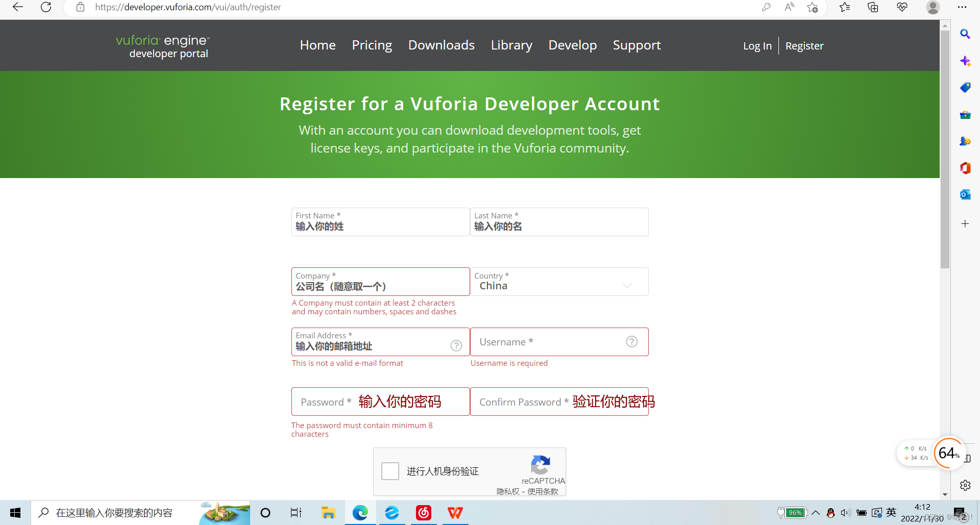
Task: Click the page vertical scrollbar thumb
Action: pyautogui.click(x=945, y=149)
